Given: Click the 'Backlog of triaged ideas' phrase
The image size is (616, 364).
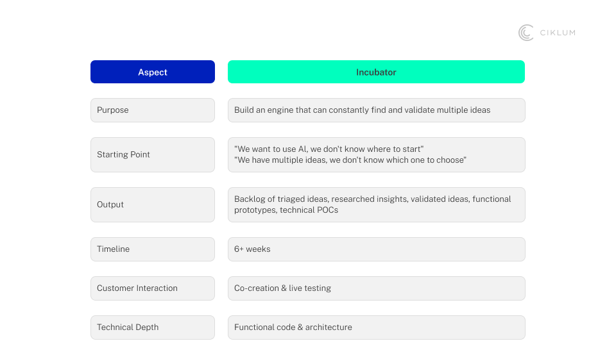Looking at the screenshot, I should tap(280, 199).
